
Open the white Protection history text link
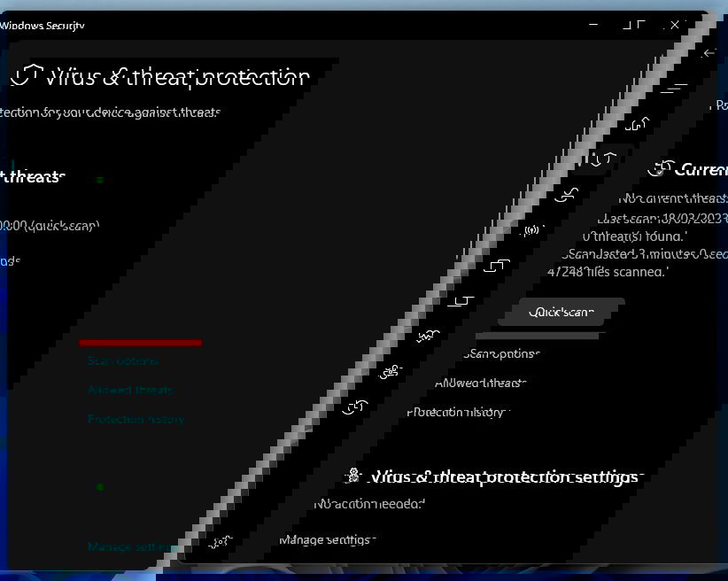[458, 413]
